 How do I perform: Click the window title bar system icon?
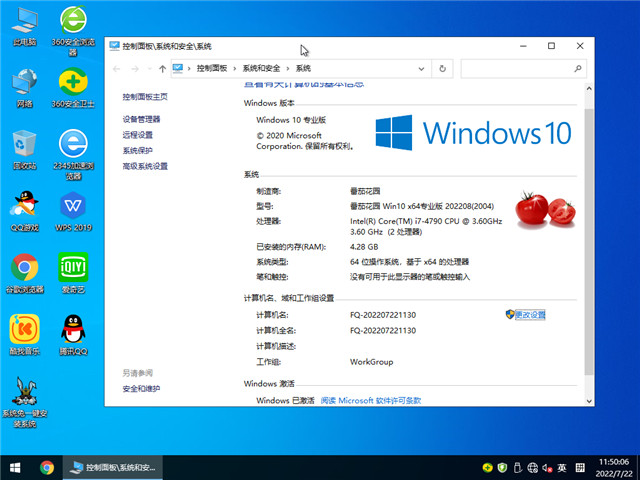tap(114, 46)
